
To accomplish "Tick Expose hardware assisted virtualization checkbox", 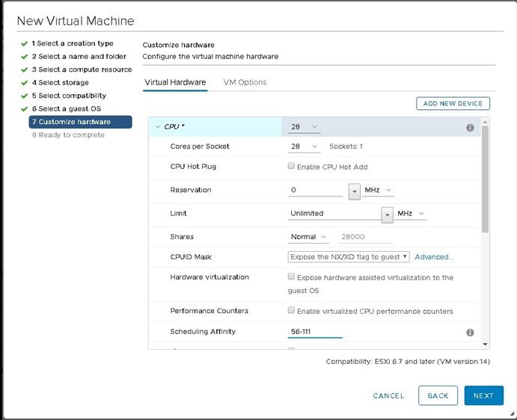I will pyautogui.click(x=291, y=277).
